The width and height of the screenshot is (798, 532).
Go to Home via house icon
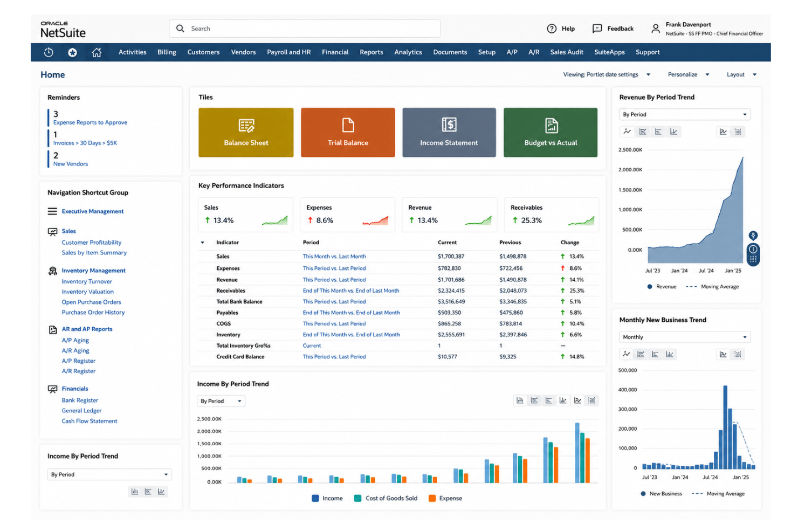click(x=97, y=52)
